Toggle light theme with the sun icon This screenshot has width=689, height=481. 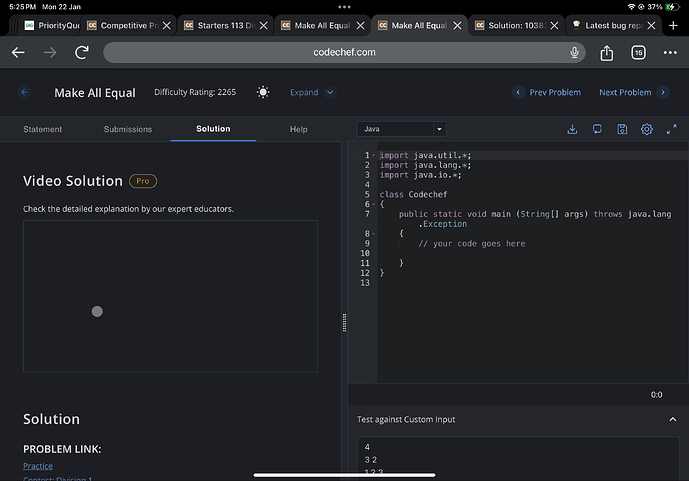coord(263,92)
